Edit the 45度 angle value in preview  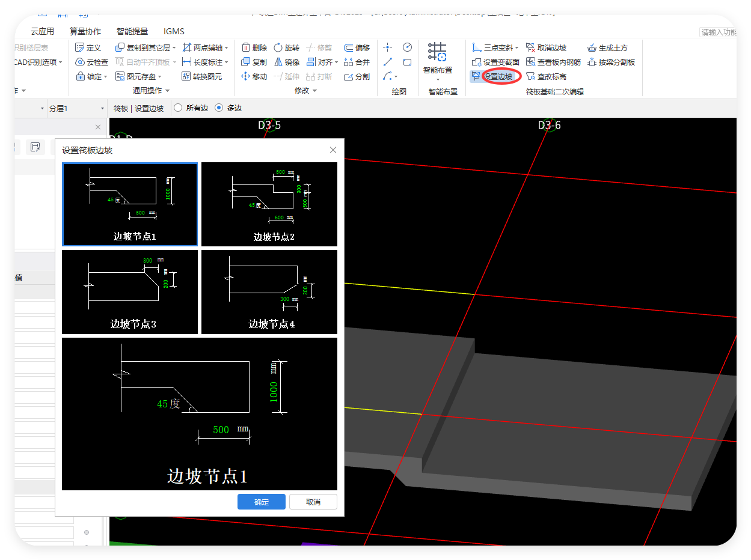tap(168, 404)
